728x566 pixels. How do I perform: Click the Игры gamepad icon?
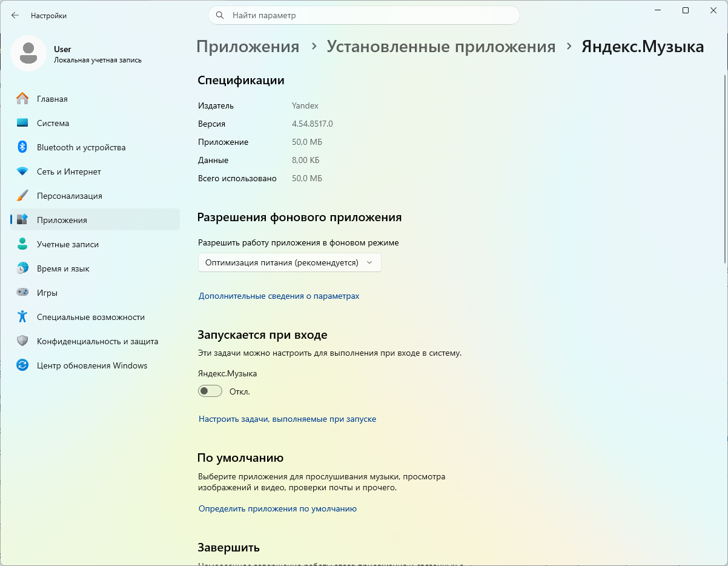[x=22, y=293]
